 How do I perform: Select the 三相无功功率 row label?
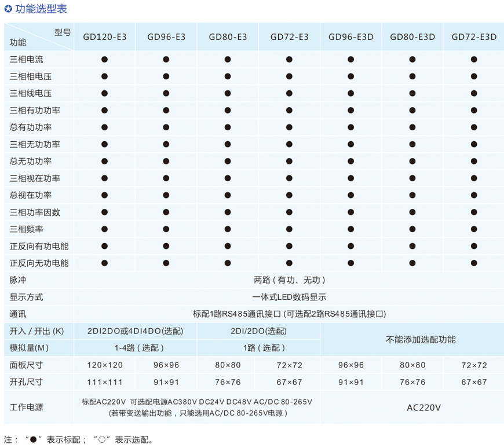click(x=35, y=144)
